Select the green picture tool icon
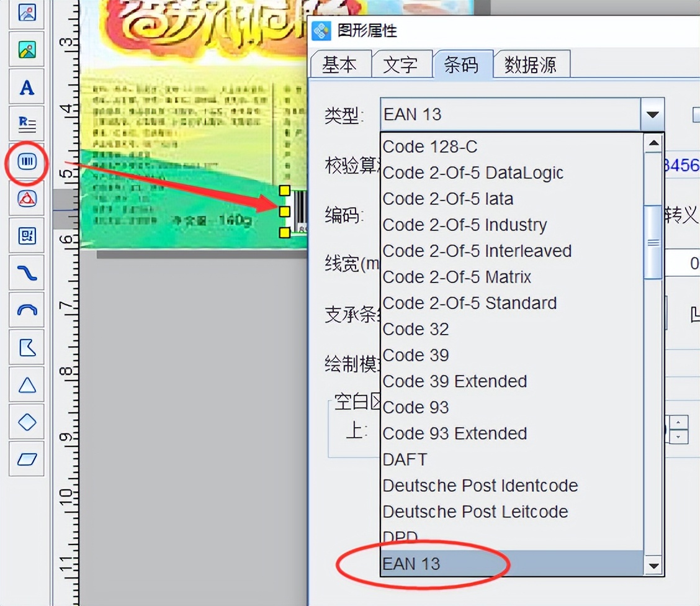 click(27, 49)
